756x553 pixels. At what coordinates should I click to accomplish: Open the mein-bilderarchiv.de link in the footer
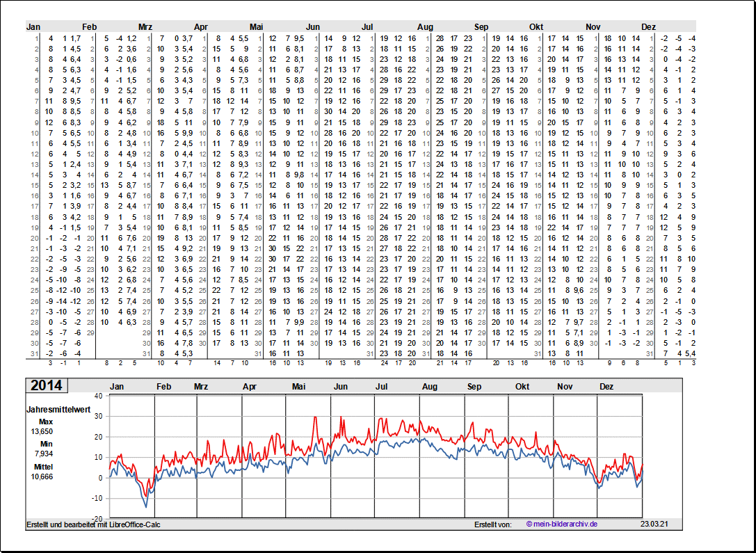(x=562, y=524)
